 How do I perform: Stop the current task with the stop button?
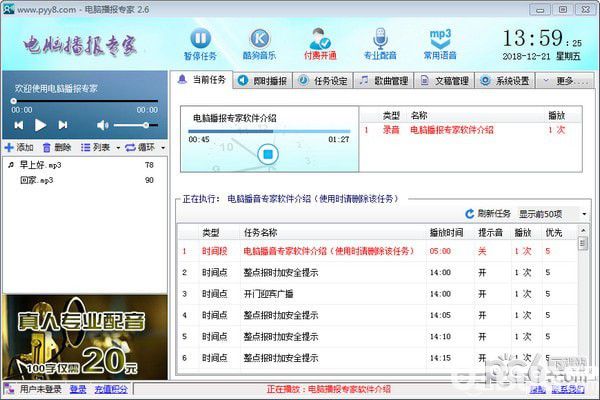268,154
